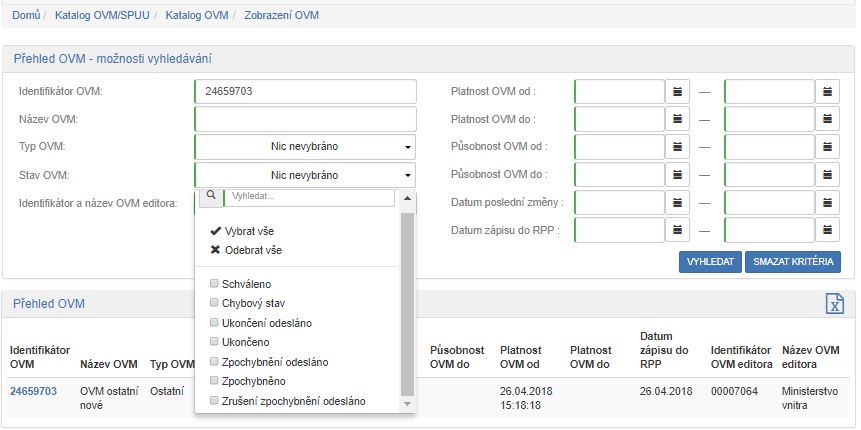Focus the Název OVM input field

305,120
